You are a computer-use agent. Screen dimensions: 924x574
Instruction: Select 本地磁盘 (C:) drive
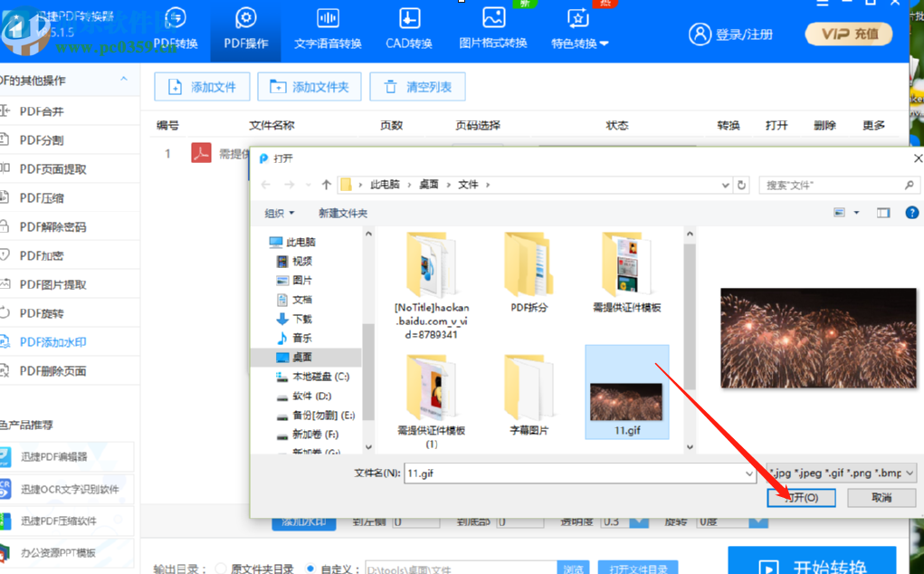tap(313, 377)
